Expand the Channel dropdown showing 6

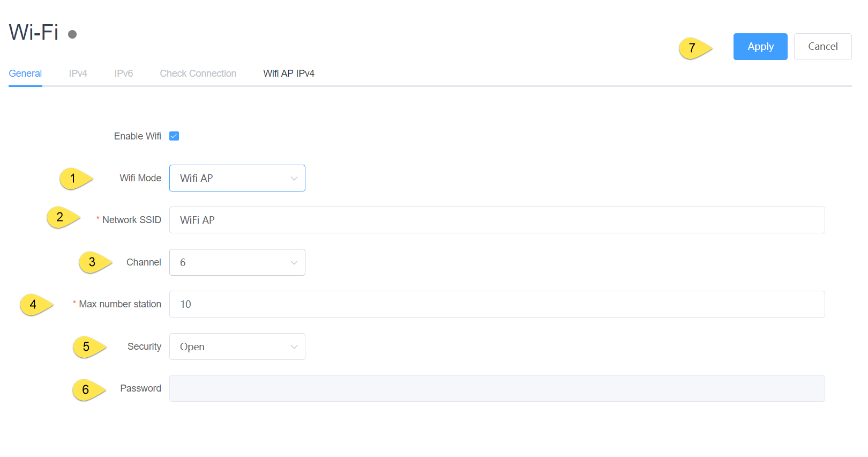tap(237, 262)
